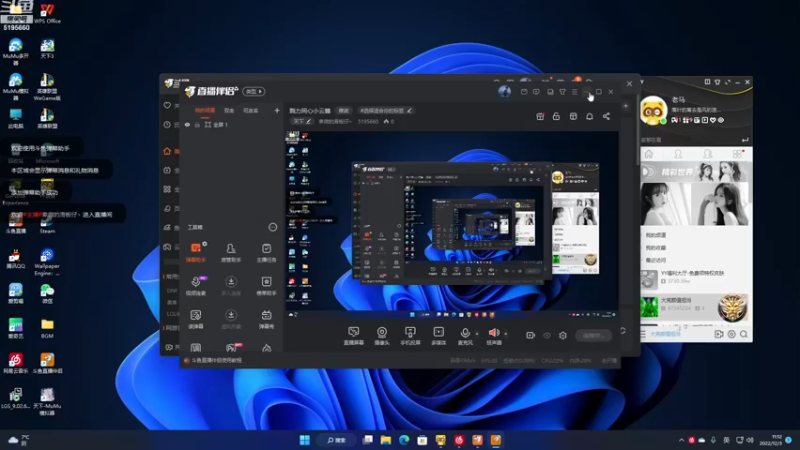Expand 我的频道 in YY window

point(656,235)
